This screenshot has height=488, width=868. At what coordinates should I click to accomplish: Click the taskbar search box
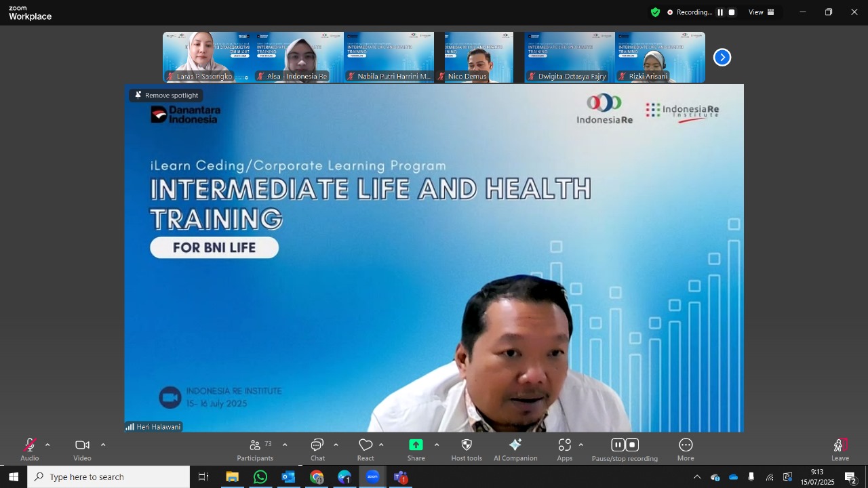coord(108,477)
